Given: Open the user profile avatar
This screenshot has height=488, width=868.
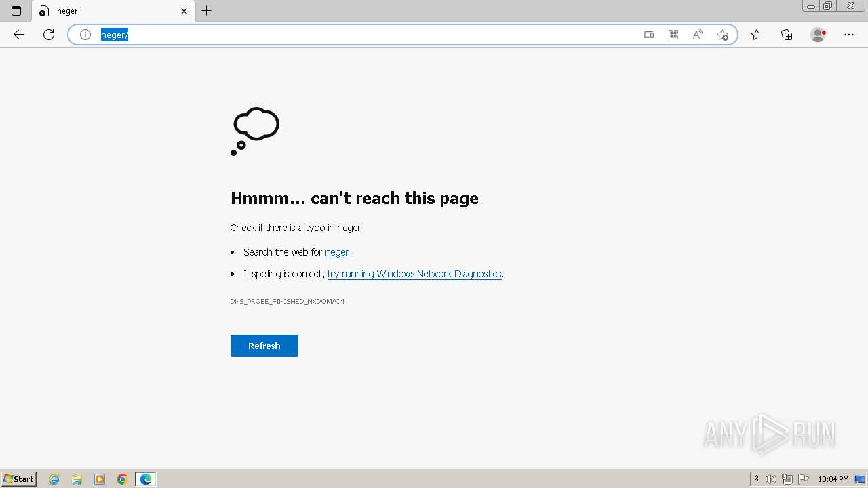Looking at the screenshot, I should [x=818, y=35].
